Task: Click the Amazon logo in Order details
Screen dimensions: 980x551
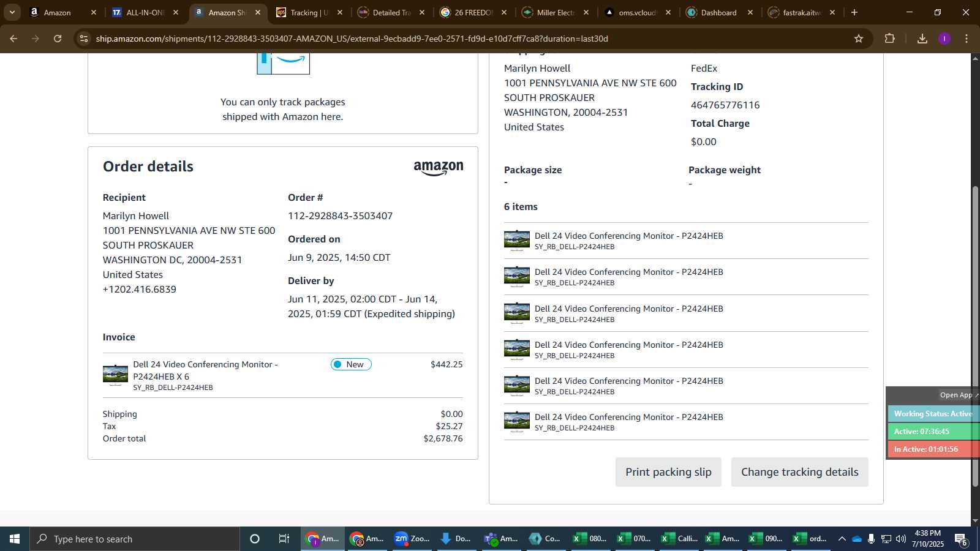Action: click(439, 168)
